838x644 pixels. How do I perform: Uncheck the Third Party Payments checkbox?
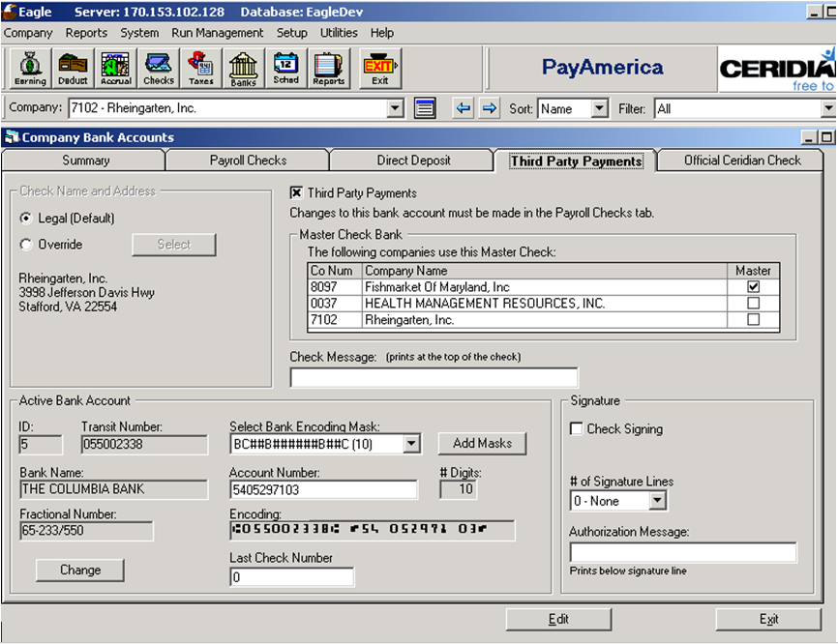tap(296, 192)
